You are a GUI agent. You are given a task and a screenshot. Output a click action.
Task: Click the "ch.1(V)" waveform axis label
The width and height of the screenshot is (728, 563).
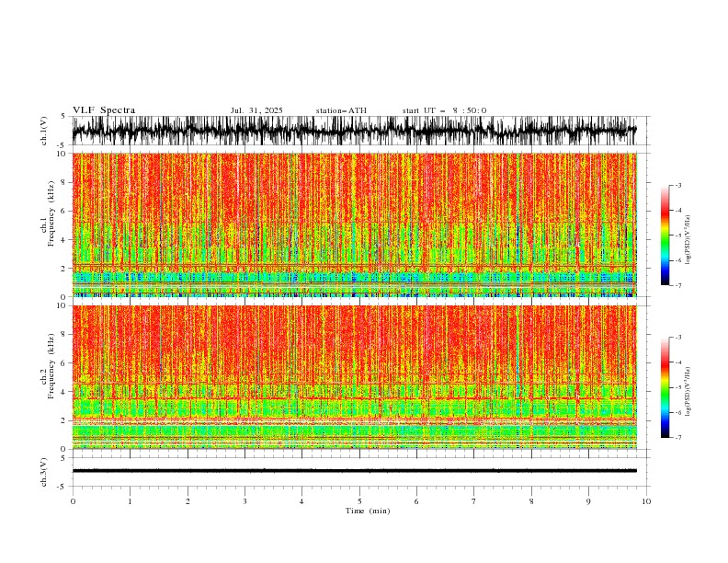pyautogui.click(x=44, y=131)
